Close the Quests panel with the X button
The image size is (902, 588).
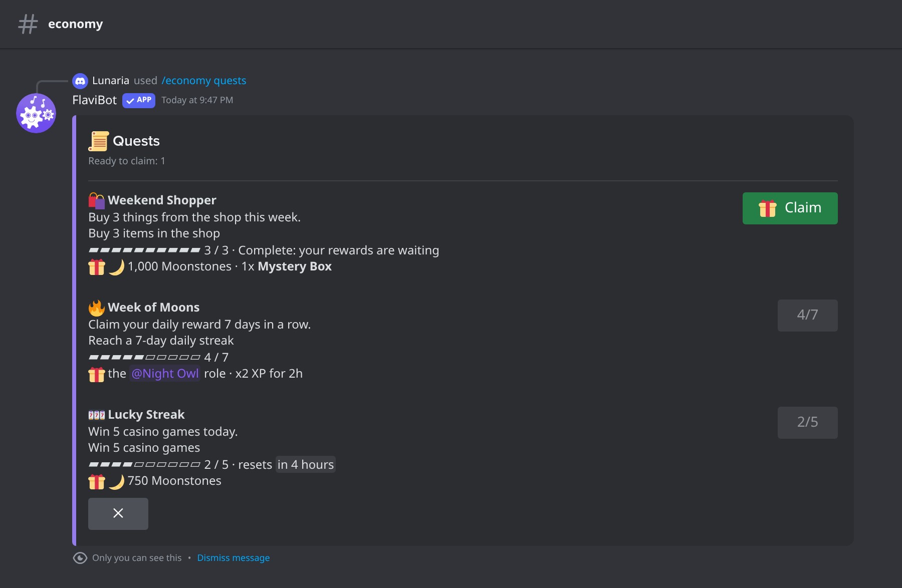(x=118, y=514)
